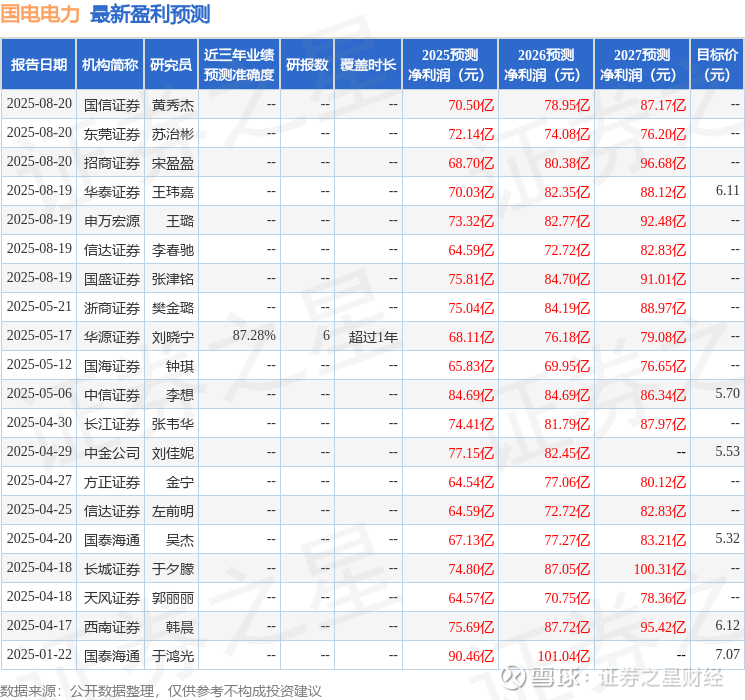Screen dimensions: 745x700
Task: Click 长城证券 institution cell
Action: 112,569
